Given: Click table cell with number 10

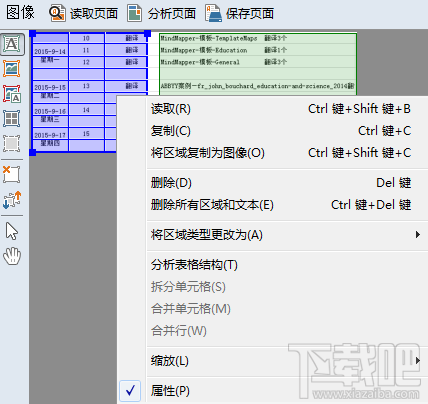Looking at the screenshot, I should tap(86, 38).
